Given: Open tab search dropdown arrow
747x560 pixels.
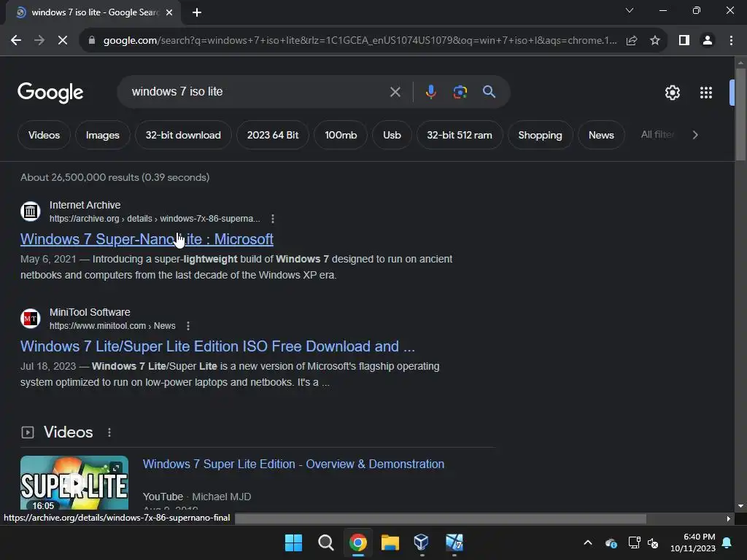Looking at the screenshot, I should pos(630,10).
